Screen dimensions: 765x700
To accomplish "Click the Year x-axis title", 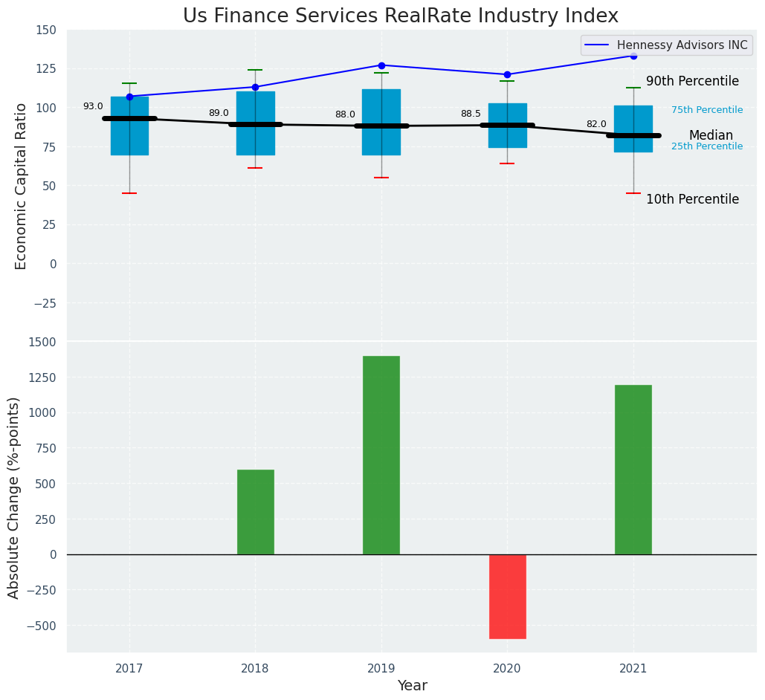I will tap(412, 686).
